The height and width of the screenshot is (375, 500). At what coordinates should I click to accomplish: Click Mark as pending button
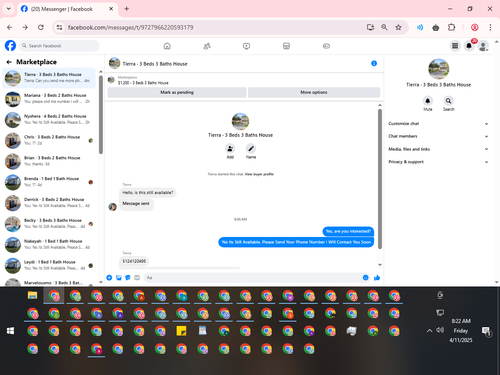177,92
